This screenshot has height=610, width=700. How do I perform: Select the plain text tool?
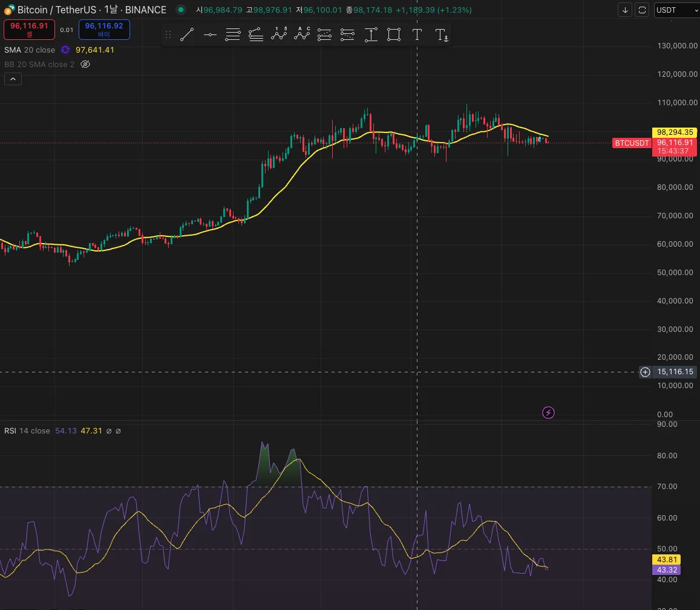(x=417, y=34)
